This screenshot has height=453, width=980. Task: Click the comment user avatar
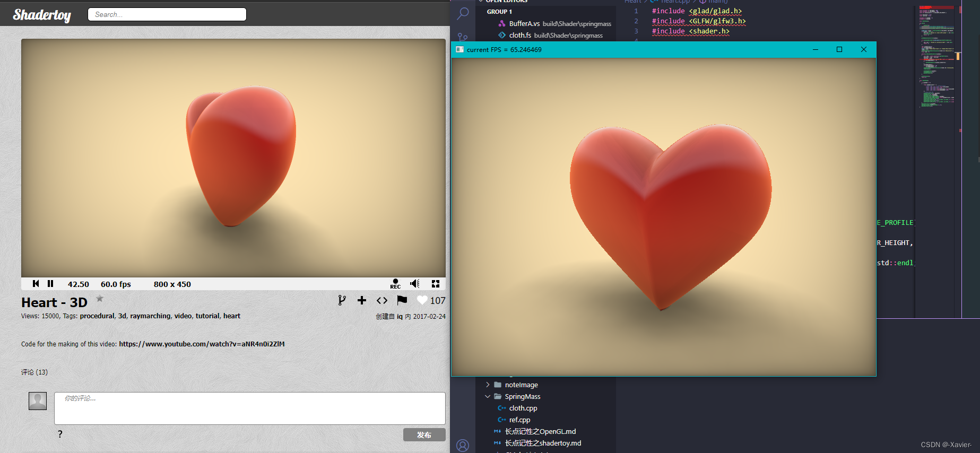[x=38, y=401]
